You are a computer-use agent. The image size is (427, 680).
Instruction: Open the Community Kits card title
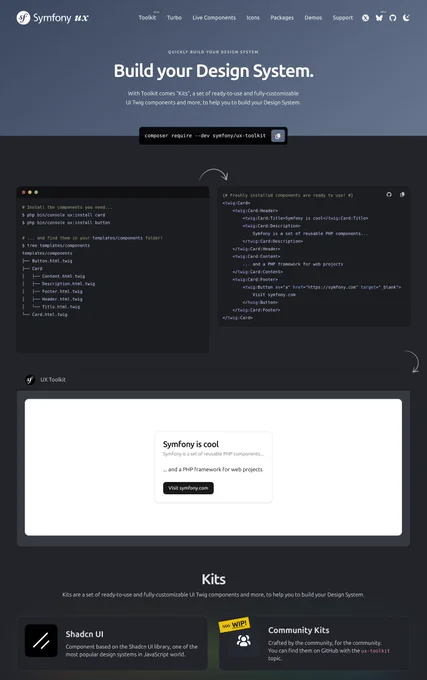(299, 630)
